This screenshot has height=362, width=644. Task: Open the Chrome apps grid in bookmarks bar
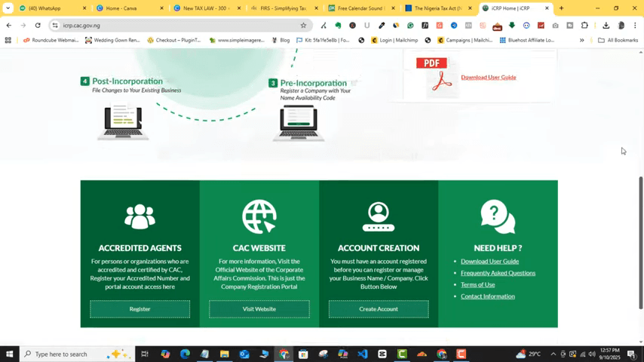(8, 40)
